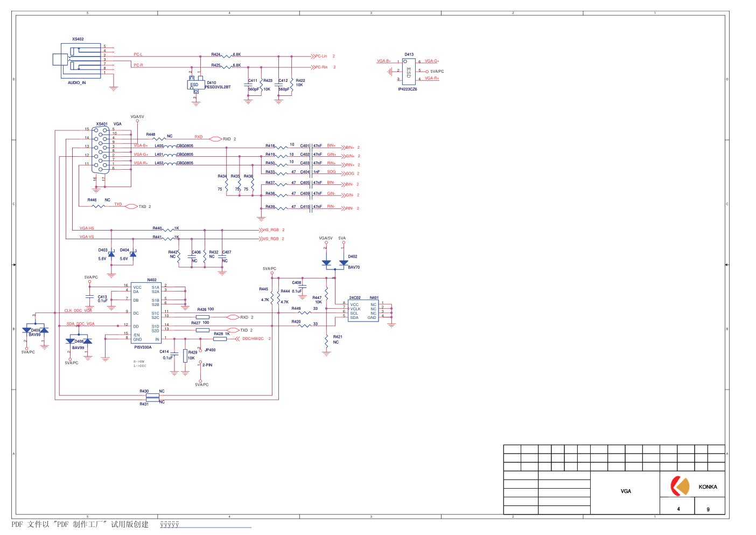Click the VGA sheet title in title block
756x535 pixels.
coord(626,491)
